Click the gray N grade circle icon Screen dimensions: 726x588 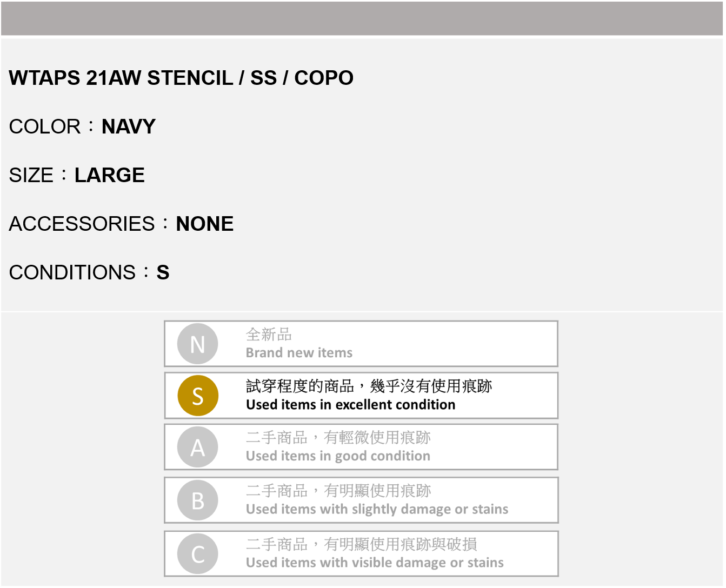coord(198,344)
